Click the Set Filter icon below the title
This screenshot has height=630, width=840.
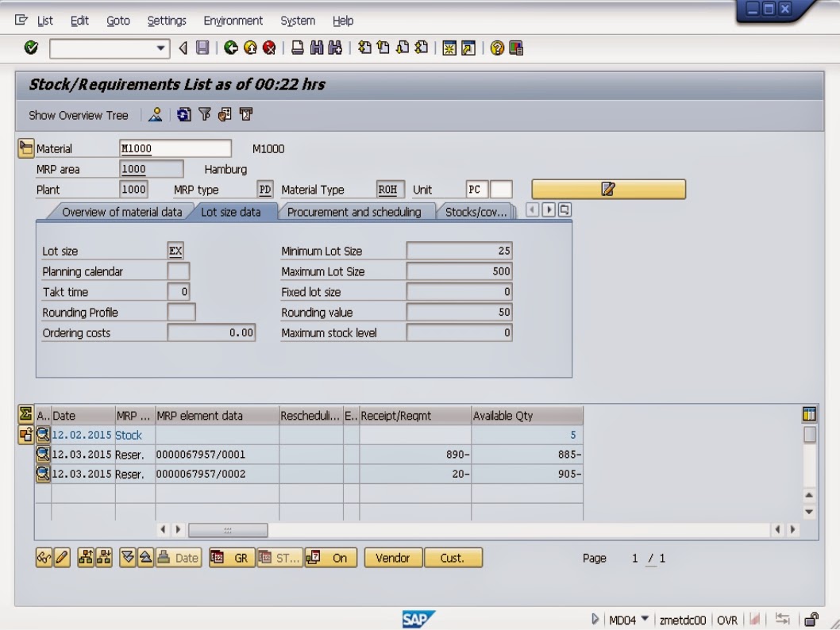pos(205,117)
